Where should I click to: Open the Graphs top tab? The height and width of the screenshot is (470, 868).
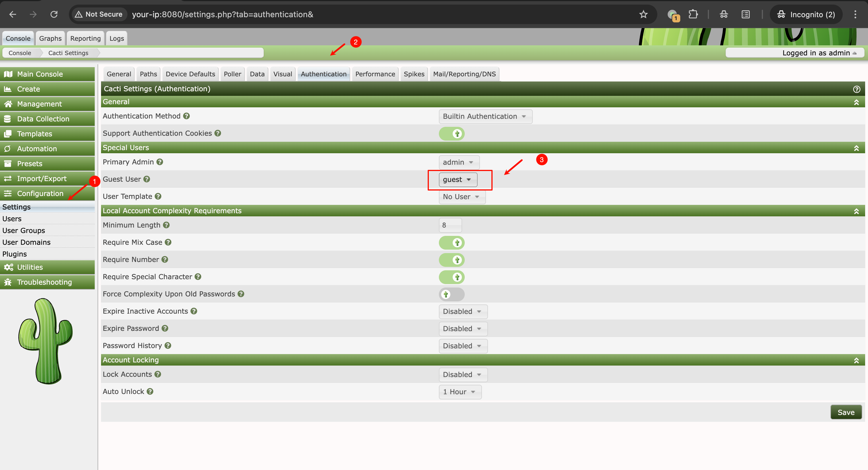(50, 38)
